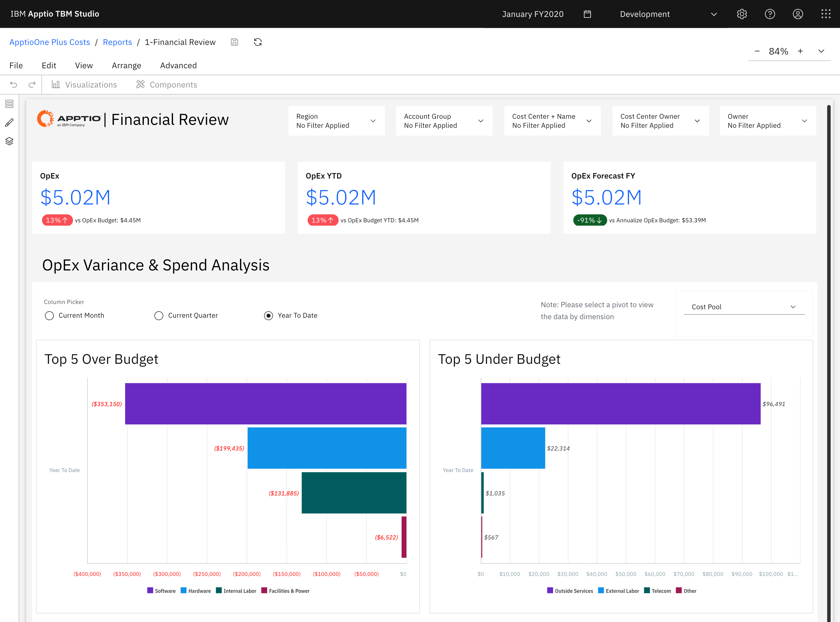Select the Year To Date radio button
Screen dimensions: 840x622
pyautogui.click(x=268, y=315)
